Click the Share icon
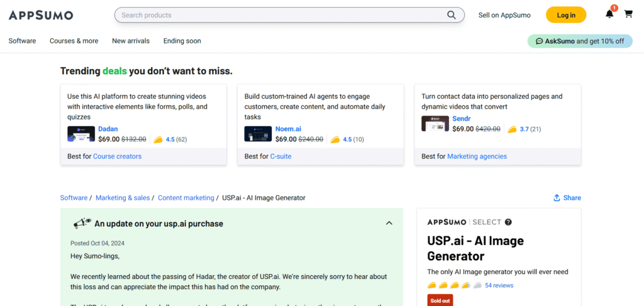The width and height of the screenshot is (644, 306). [x=557, y=198]
